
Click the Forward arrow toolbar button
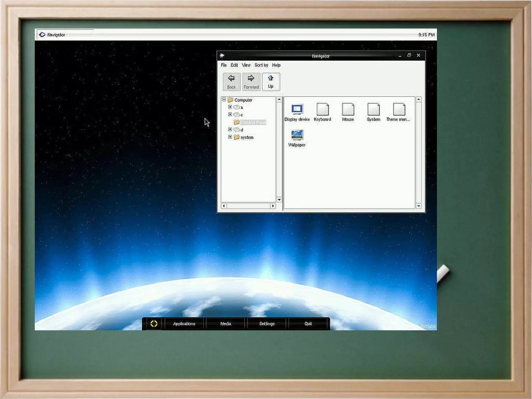pos(251,82)
